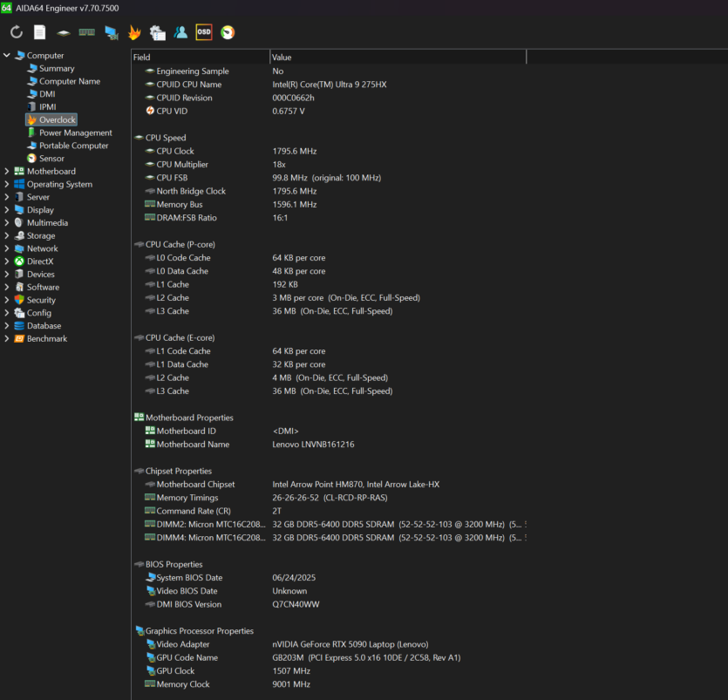Click the Refresh toolbar icon
The width and height of the screenshot is (728, 700).
point(17,32)
